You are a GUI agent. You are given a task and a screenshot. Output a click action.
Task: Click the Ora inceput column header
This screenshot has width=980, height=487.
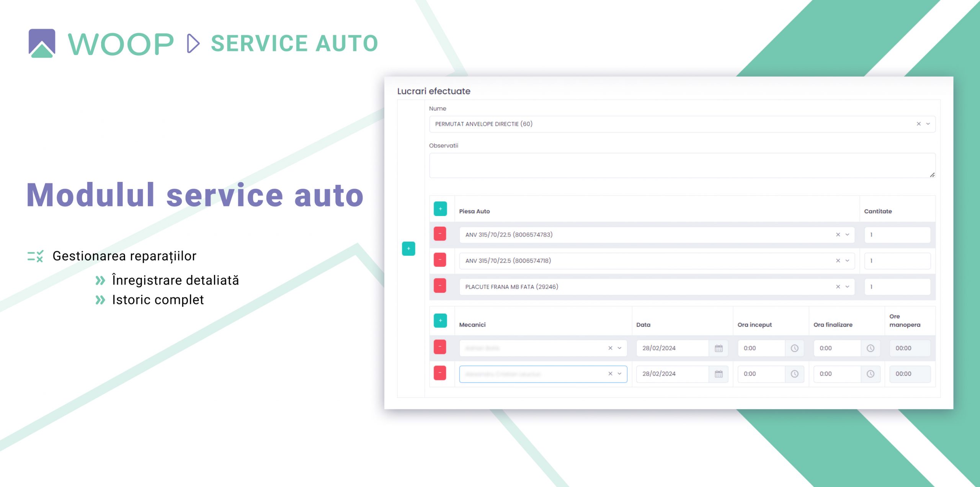pyautogui.click(x=755, y=325)
